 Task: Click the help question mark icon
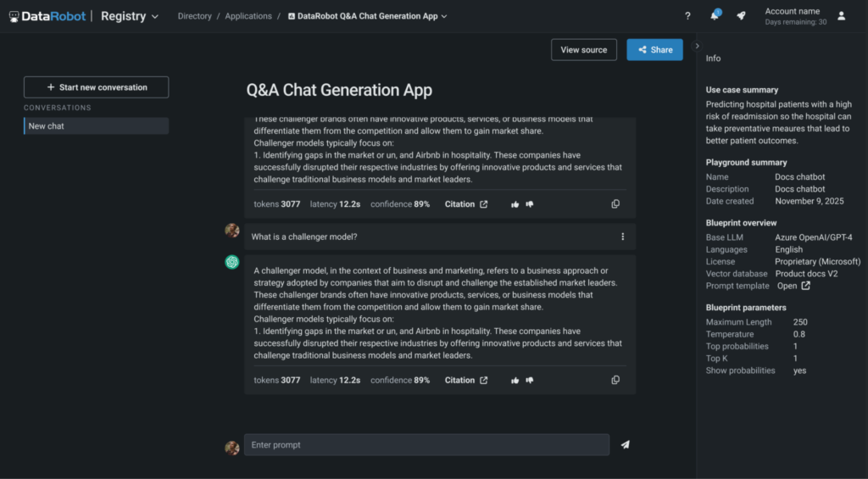click(687, 16)
